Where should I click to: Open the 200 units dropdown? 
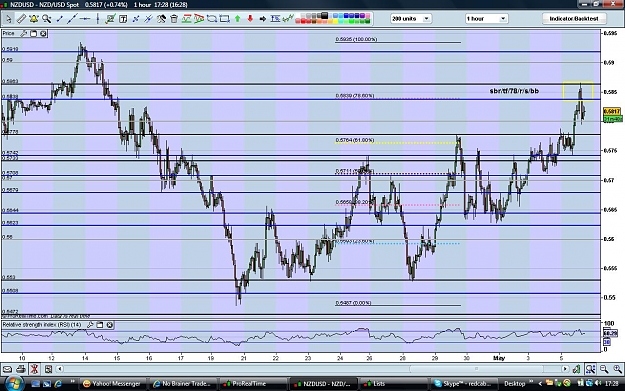tap(411, 19)
